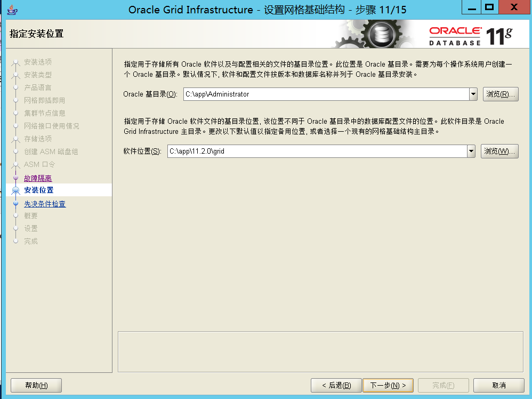
Task: Click the Oracle Database 11g logo
Action: point(471,36)
